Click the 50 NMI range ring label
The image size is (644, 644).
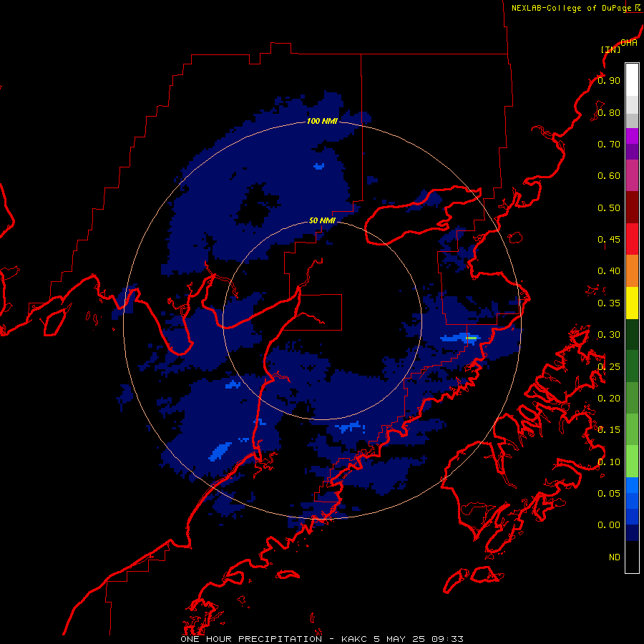click(322, 220)
